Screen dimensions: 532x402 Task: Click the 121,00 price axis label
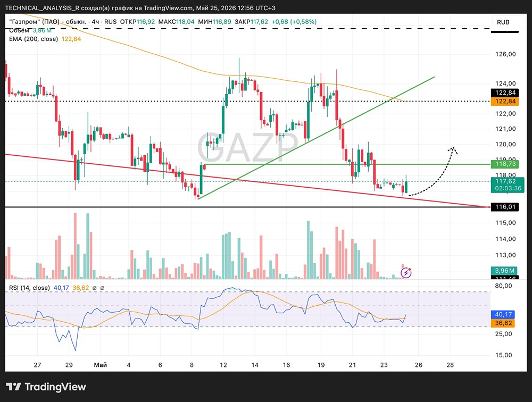[505, 129]
